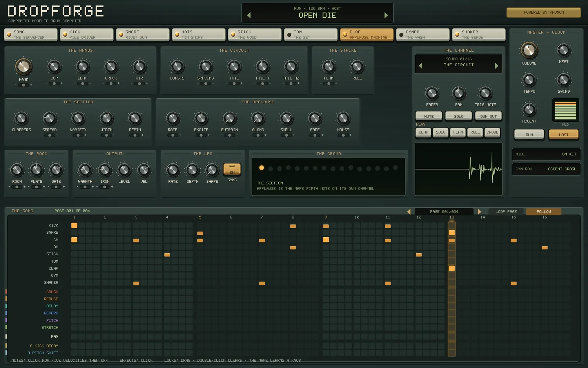Screen dimensions: 588x368
Task: Switch to the SNARE Rivet Gun tab
Action: pyautogui.click(x=143, y=34)
